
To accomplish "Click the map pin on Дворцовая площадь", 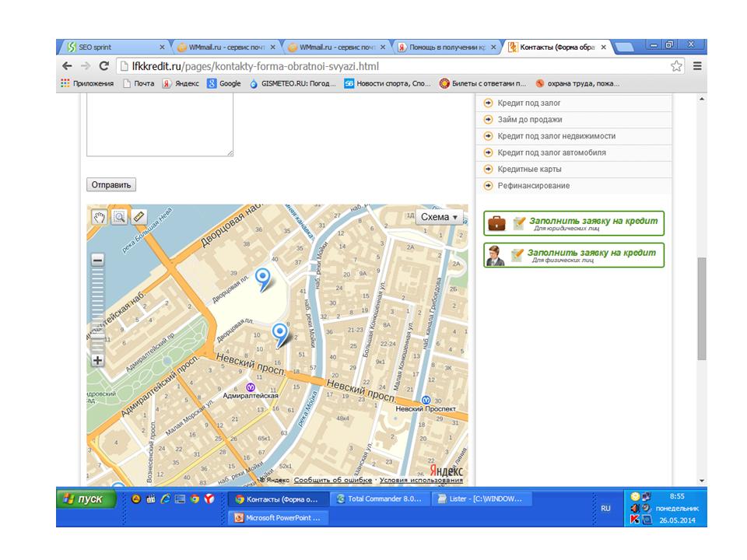I will tap(264, 279).
